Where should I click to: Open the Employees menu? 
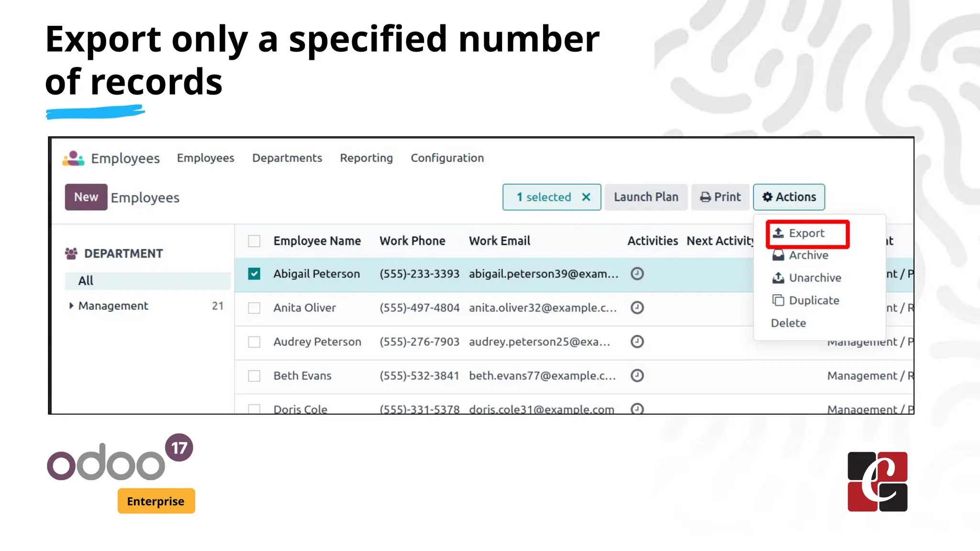click(206, 158)
